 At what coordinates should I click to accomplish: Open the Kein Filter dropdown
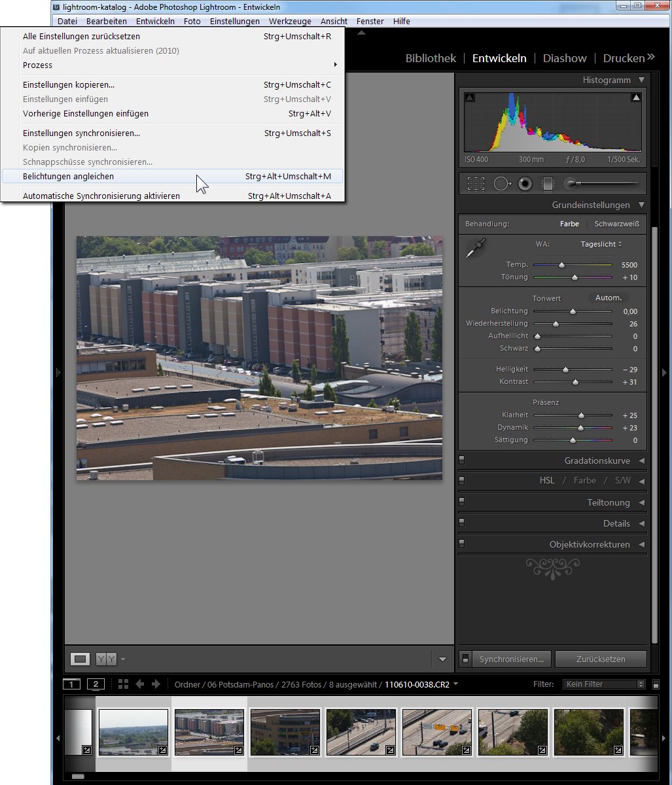coord(603,684)
